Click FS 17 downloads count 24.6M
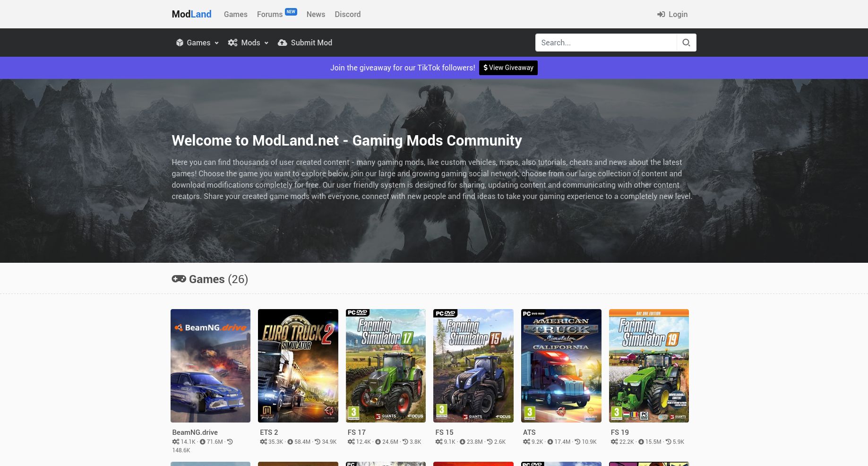 click(x=390, y=442)
